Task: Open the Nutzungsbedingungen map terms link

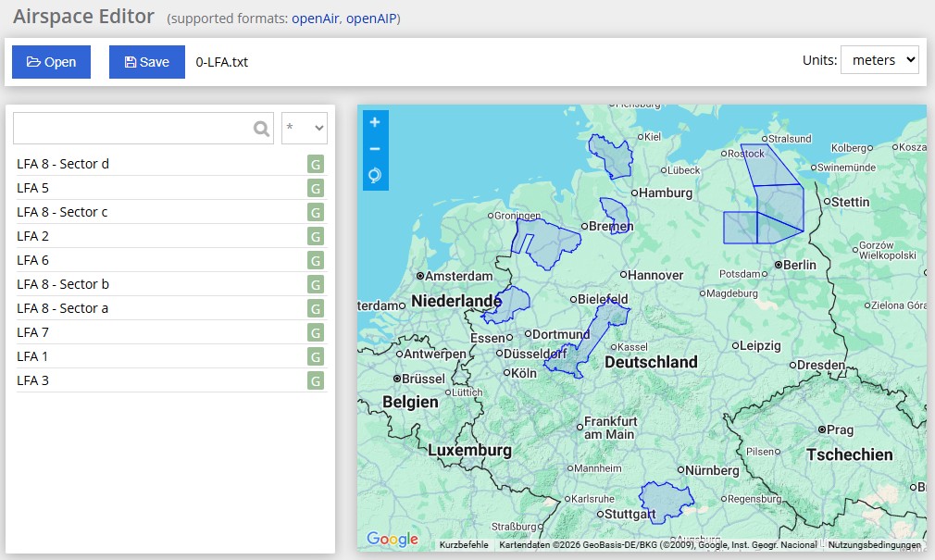Action: (874, 545)
